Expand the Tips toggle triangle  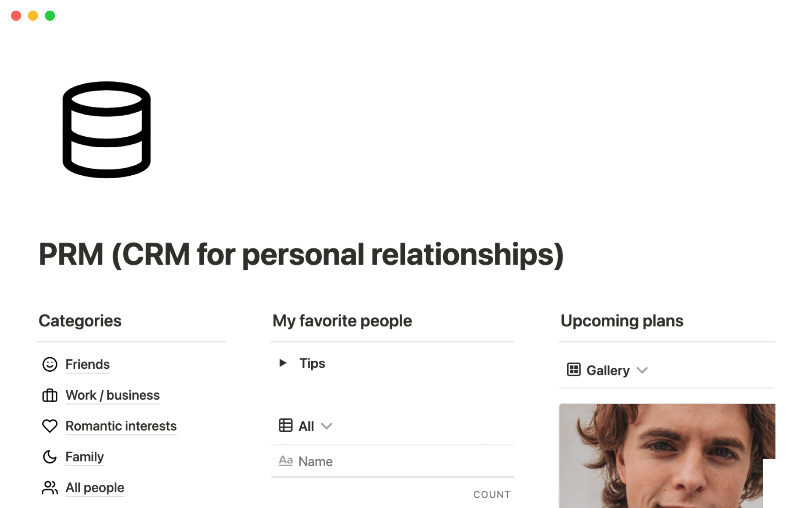click(283, 363)
